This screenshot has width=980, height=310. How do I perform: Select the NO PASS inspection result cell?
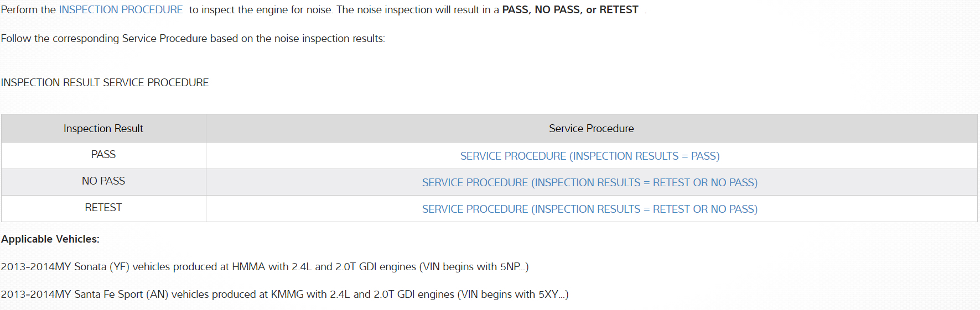coord(103,181)
